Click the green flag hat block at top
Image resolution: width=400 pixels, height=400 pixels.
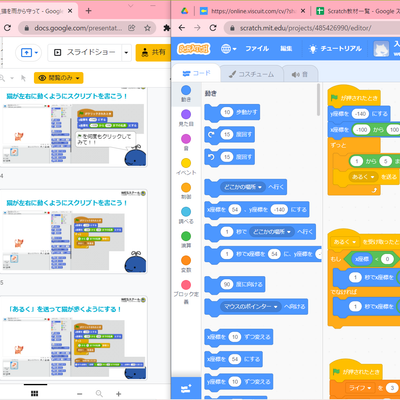pyautogui.click(x=354, y=97)
